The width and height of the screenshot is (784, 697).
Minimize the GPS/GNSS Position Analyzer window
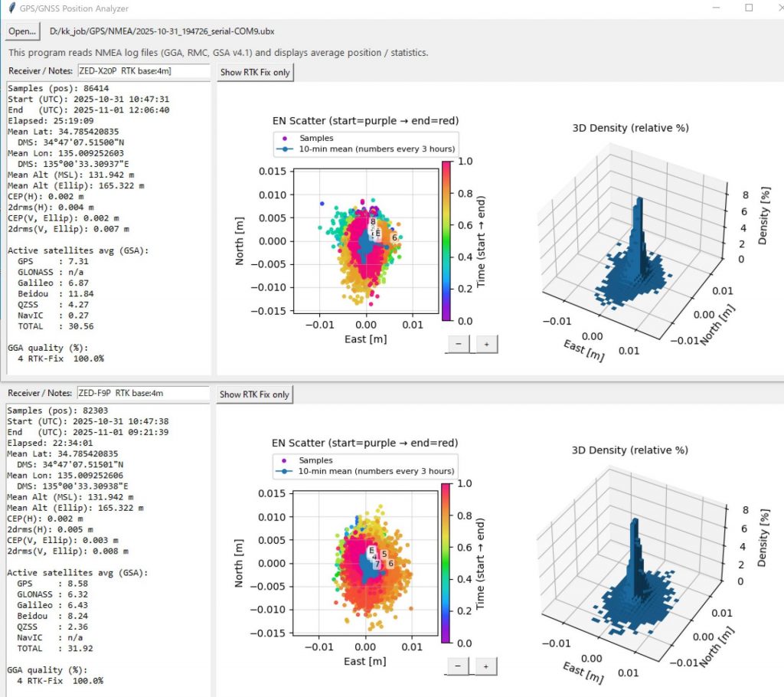click(714, 8)
